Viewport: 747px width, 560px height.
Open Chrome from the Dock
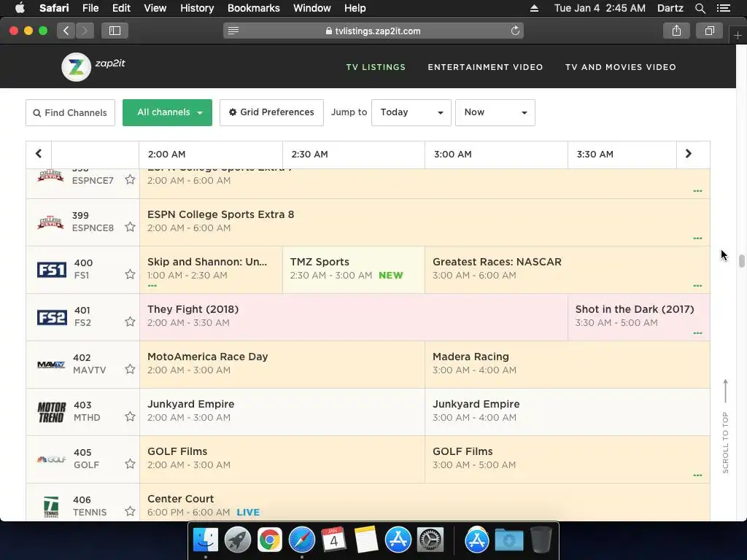270,540
